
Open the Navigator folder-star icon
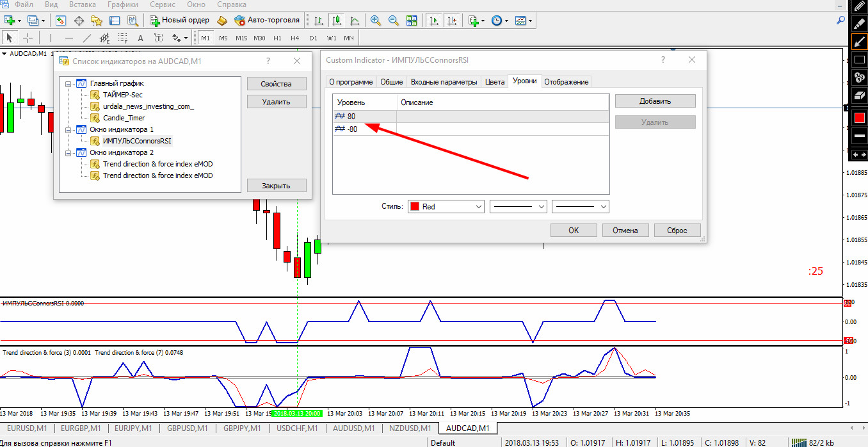pos(97,20)
